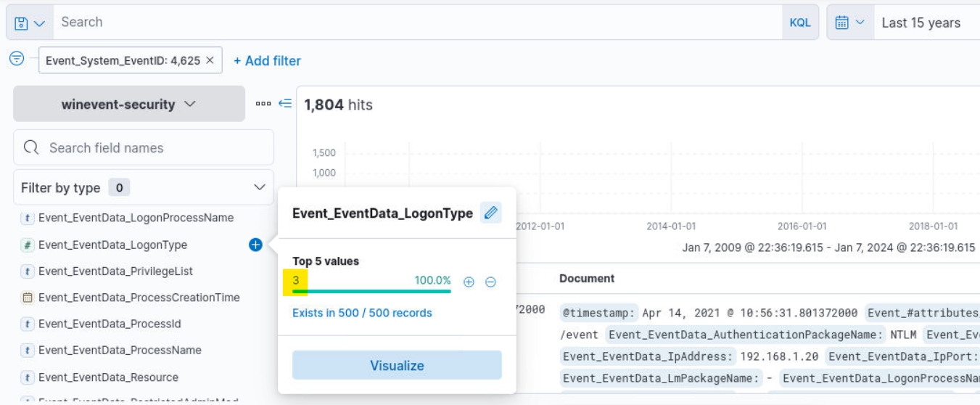Image resolution: width=980 pixels, height=405 pixels.
Task: Select Event_EventData_ProcessName in field list
Action: [120, 350]
